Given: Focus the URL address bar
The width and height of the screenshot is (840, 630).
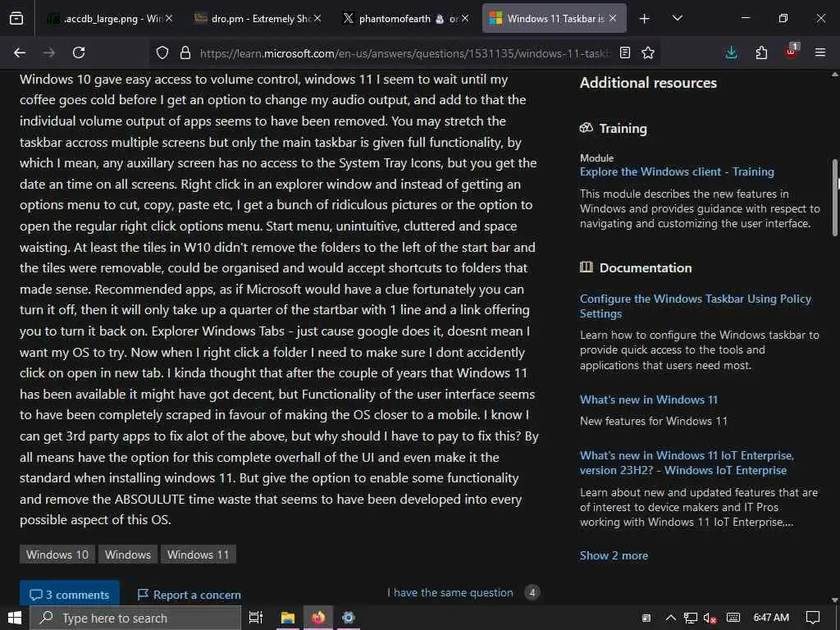Looking at the screenshot, I should (404, 53).
